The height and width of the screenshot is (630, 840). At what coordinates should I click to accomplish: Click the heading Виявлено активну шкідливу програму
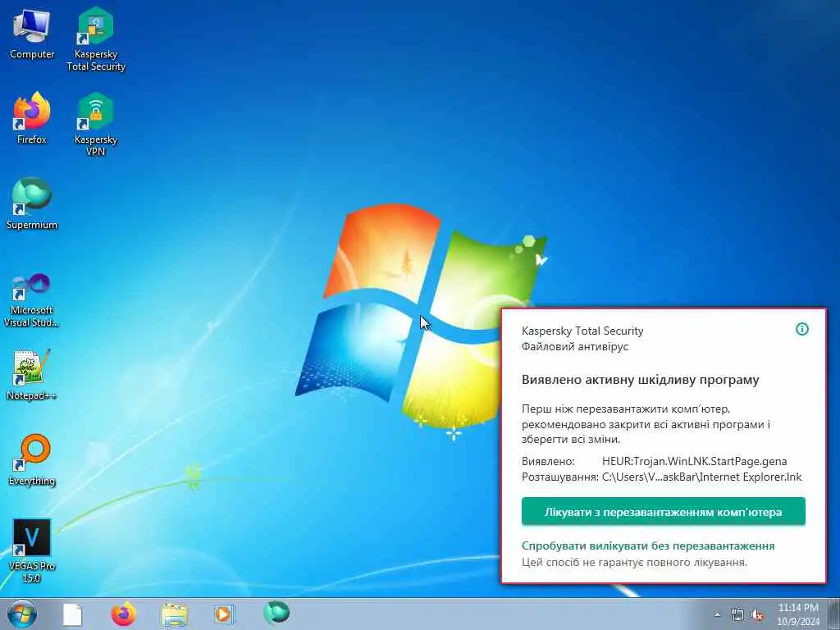pyautogui.click(x=640, y=380)
